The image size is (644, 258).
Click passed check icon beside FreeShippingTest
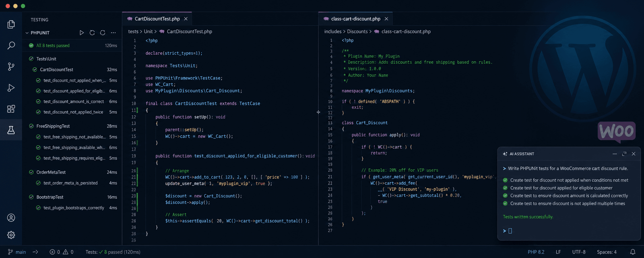point(31,126)
